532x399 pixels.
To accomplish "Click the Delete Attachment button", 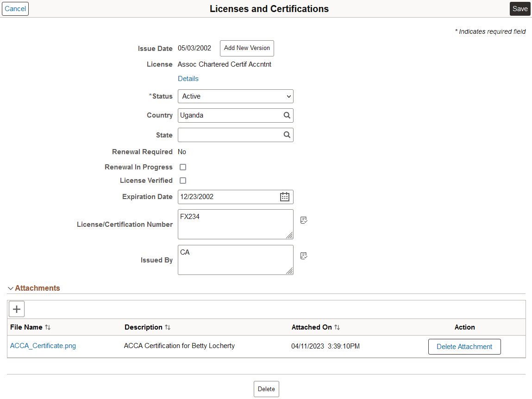I will pyautogui.click(x=464, y=347).
